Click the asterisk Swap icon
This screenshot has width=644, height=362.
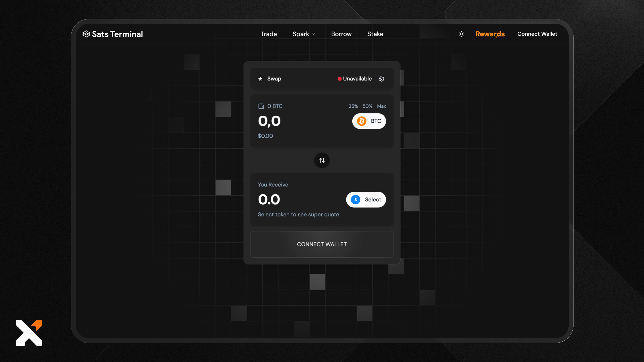tap(260, 79)
